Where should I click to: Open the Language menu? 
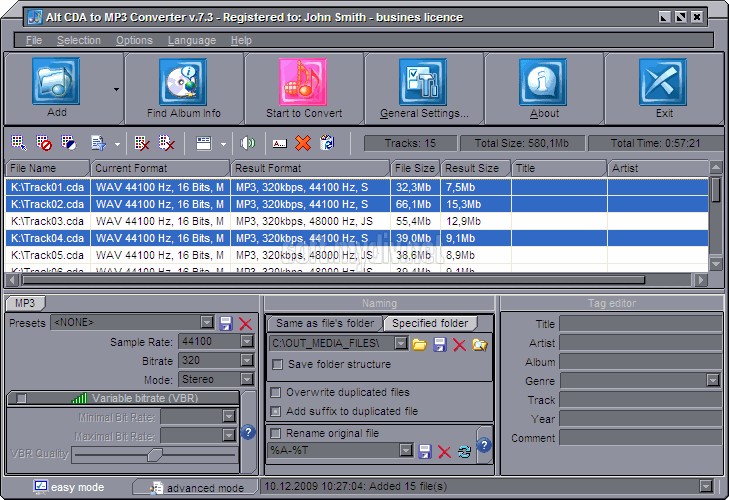(192, 40)
